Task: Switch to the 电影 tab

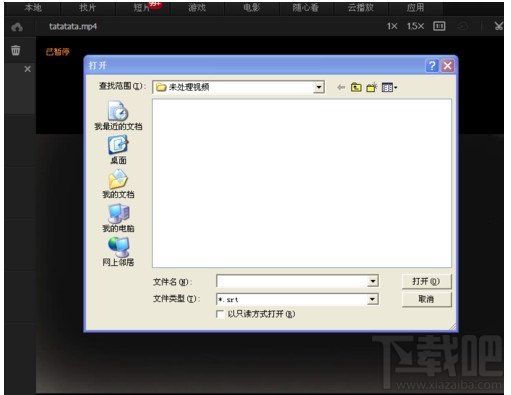Action: pos(252,8)
